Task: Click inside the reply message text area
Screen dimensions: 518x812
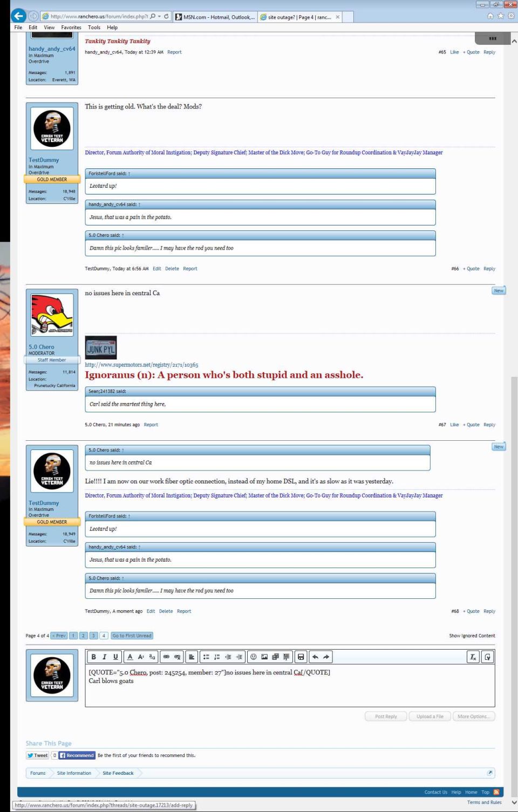Action: [290, 686]
